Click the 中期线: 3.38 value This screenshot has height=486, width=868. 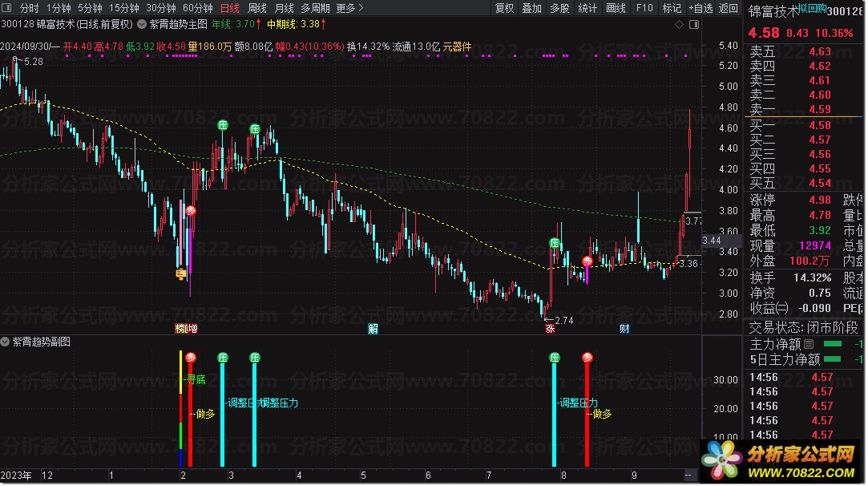click(297, 24)
